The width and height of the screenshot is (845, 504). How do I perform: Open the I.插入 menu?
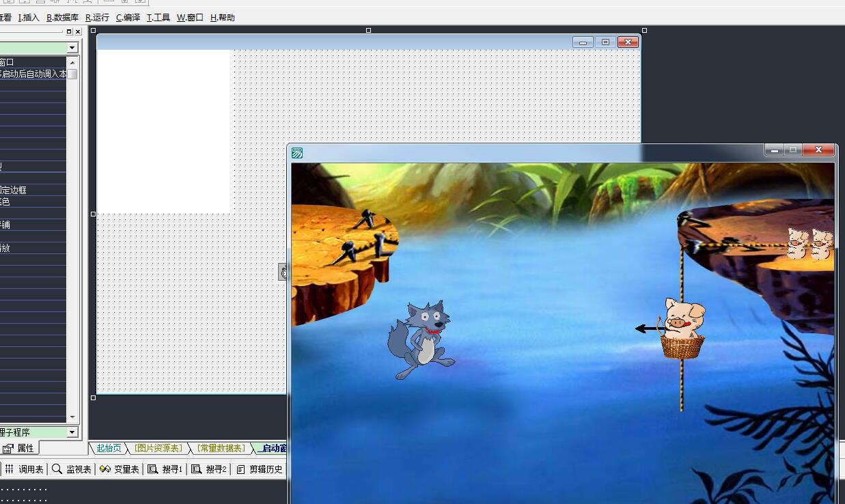click(x=29, y=18)
